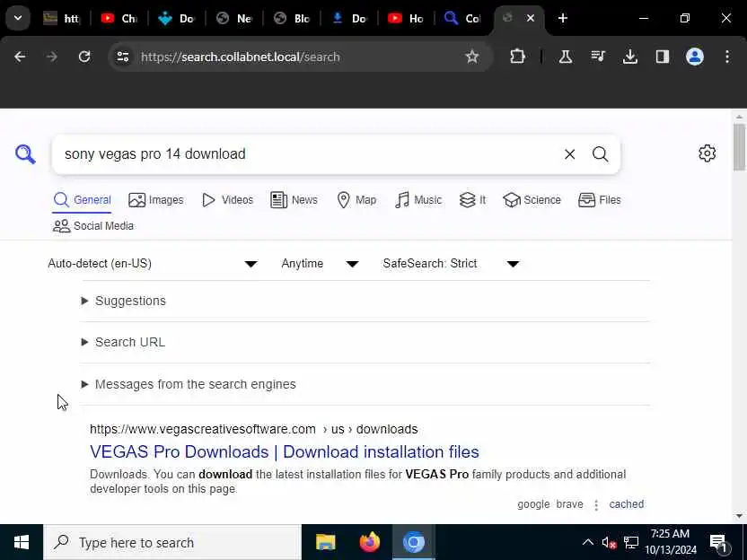Switch to the 'Blo' browser tab
The width and height of the screenshot is (747, 560).
[292, 18]
